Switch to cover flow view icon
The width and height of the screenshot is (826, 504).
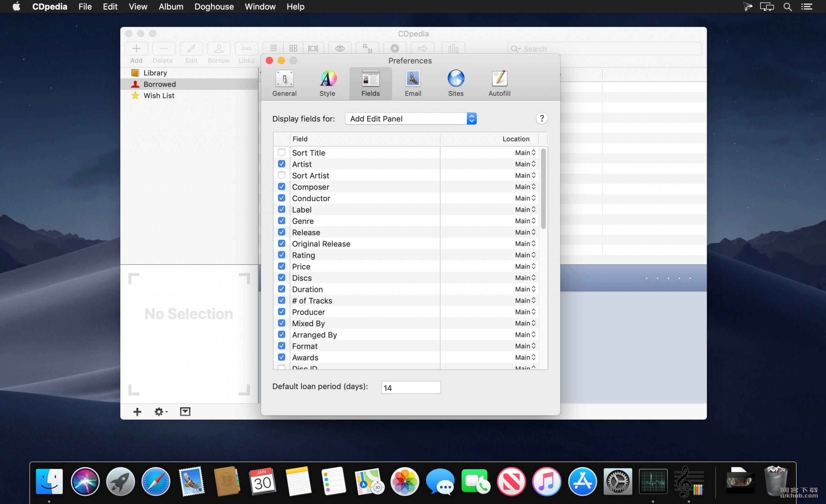313,48
